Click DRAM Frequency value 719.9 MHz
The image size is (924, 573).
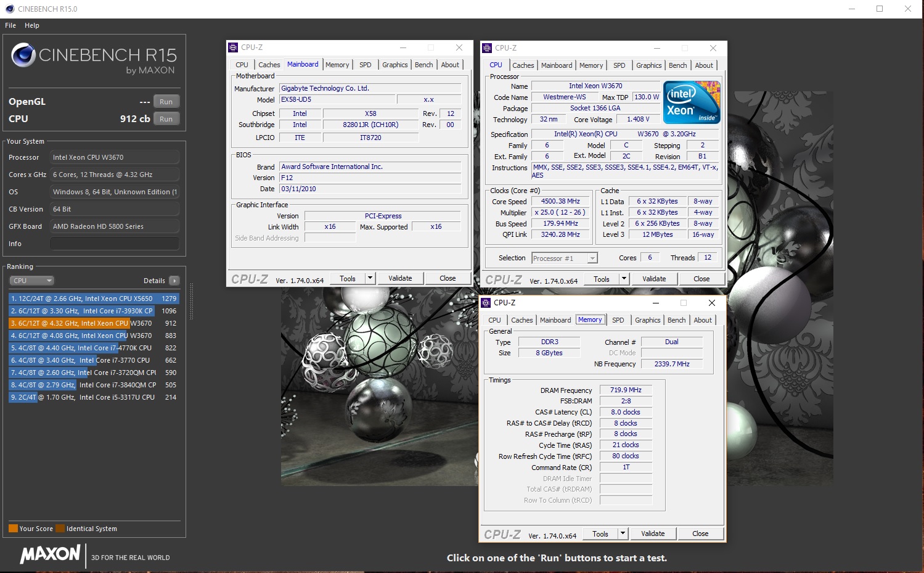pyautogui.click(x=626, y=390)
